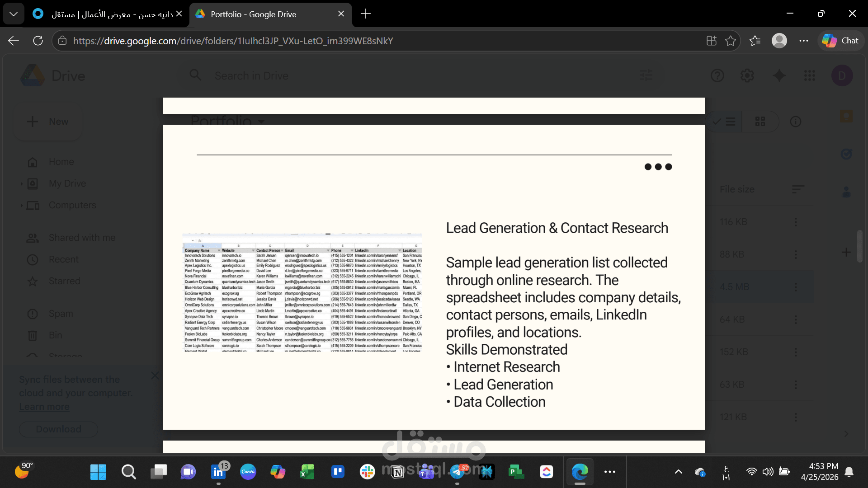Open taskbar Search

(128, 472)
